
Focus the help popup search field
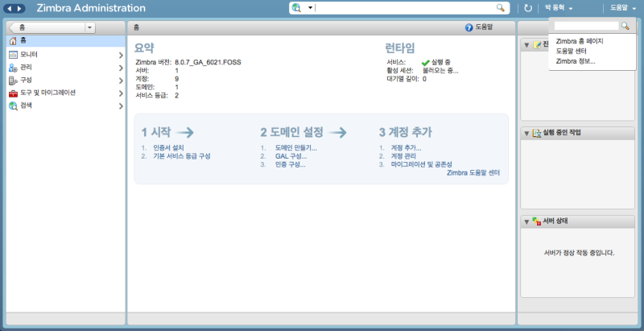pos(586,26)
